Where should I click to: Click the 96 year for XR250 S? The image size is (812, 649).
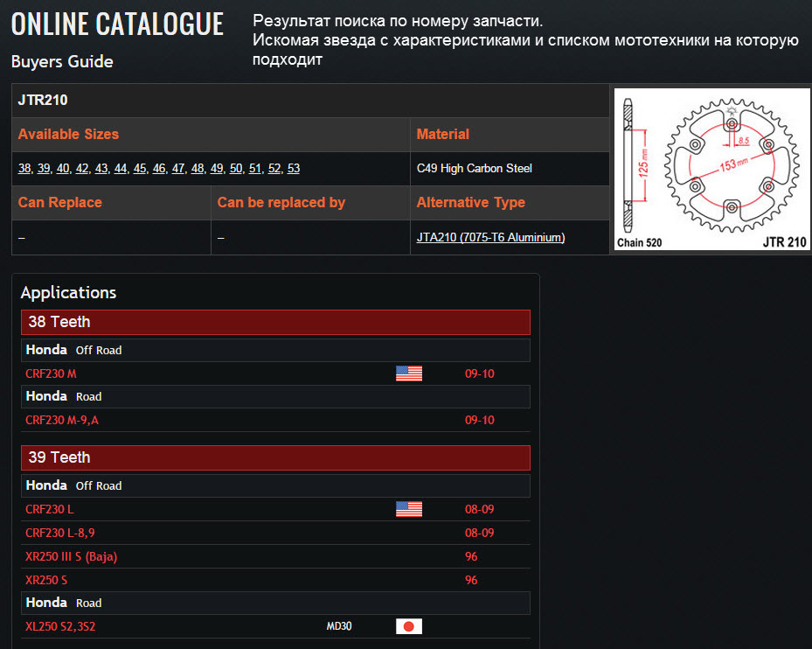471,580
